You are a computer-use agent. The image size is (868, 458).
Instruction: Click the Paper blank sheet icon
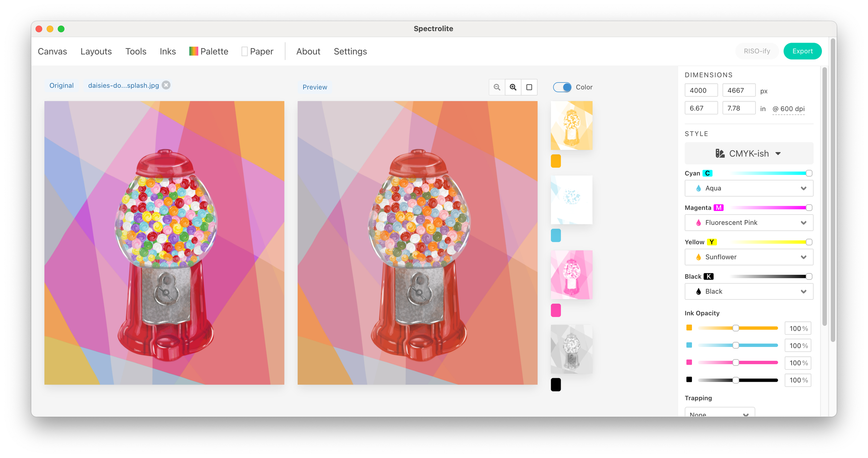point(244,51)
